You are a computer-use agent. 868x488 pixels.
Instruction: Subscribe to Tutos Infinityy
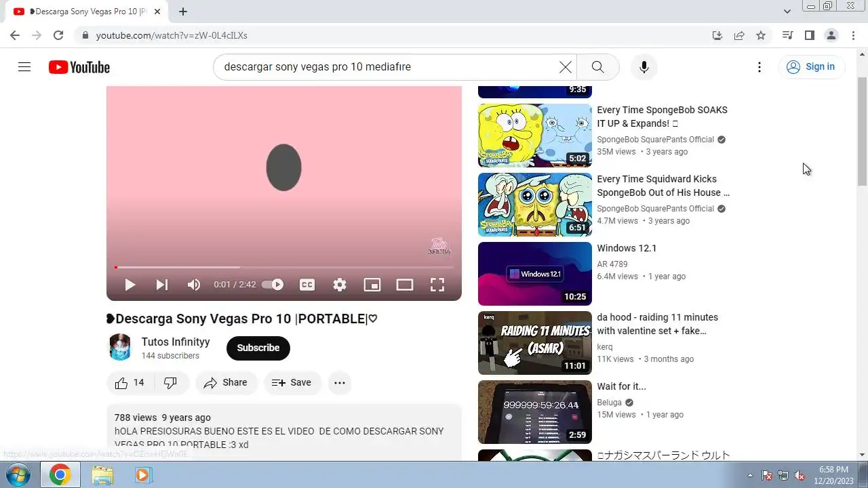click(258, 348)
